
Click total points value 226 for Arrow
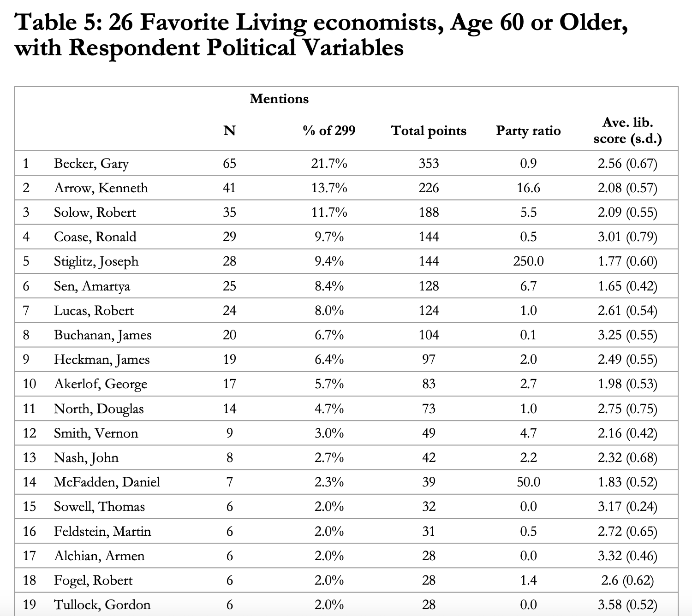(429, 188)
